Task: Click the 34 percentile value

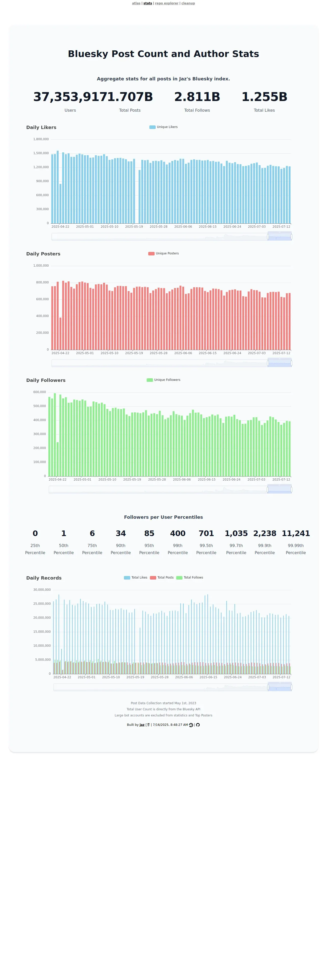Action: tap(121, 533)
